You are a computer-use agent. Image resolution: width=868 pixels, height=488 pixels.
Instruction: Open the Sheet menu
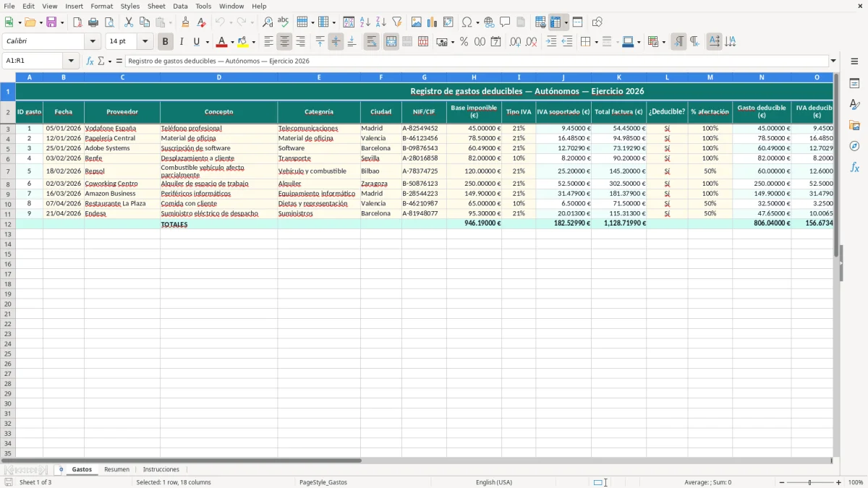156,6
